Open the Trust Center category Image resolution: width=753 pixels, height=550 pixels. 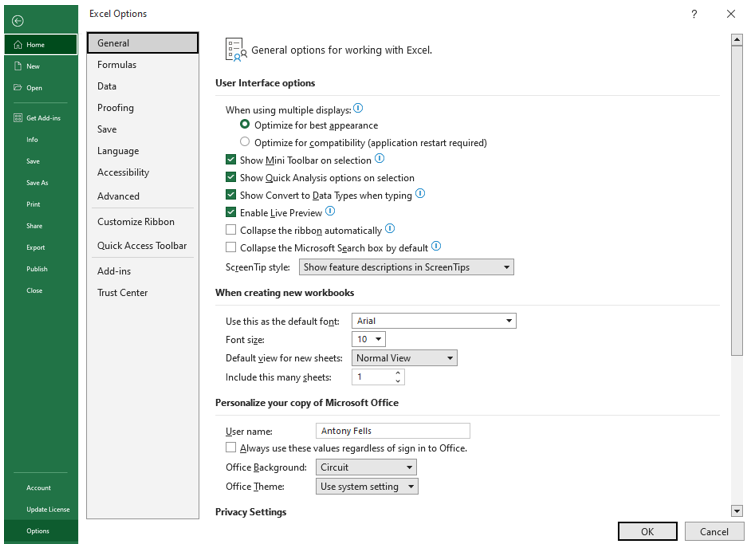tap(122, 293)
